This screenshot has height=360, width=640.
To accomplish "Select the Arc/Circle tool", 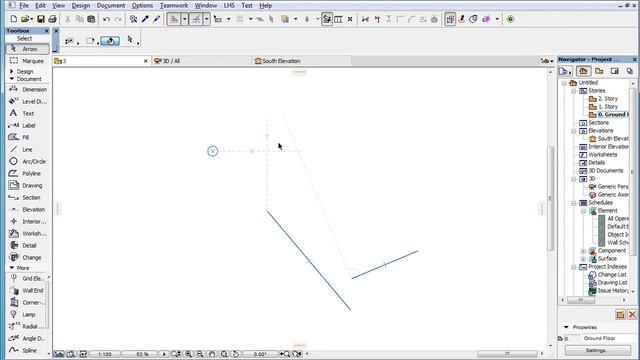I will click(x=27, y=161).
